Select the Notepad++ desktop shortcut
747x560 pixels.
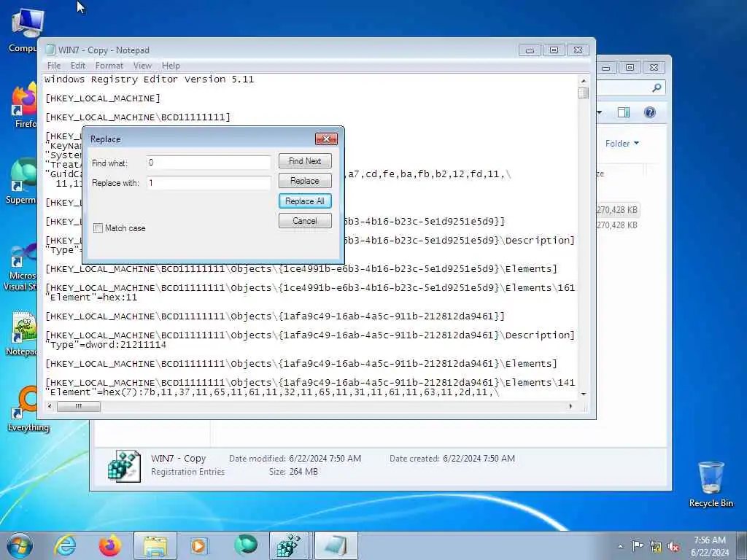coord(22,334)
